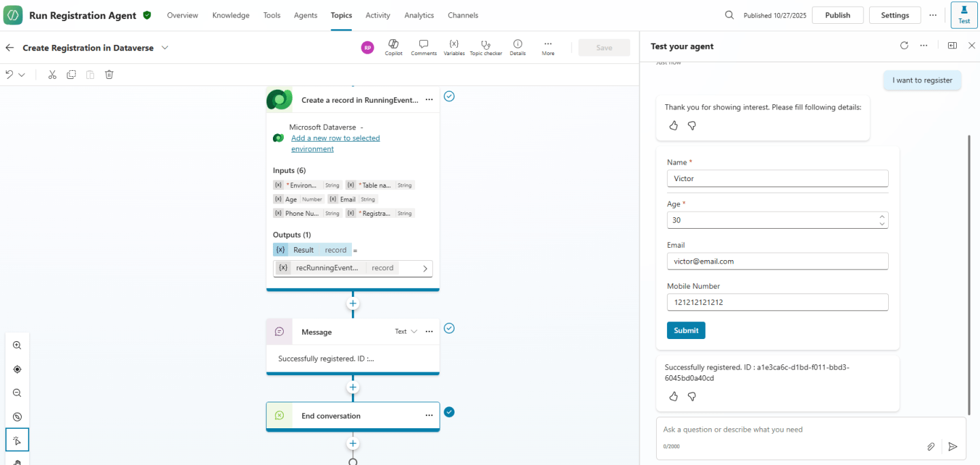
Task: Select the zoom in tool on the canvas toolbar
Action: [x=17, y=345]
